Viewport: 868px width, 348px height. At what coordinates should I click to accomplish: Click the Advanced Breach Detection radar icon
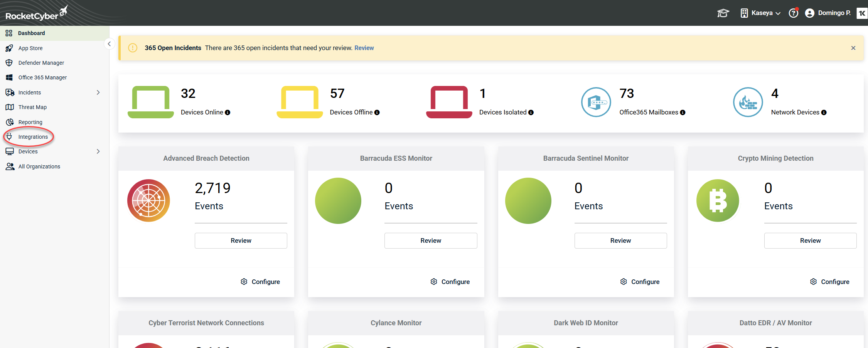pyautogui.click(x=148, y=200)
